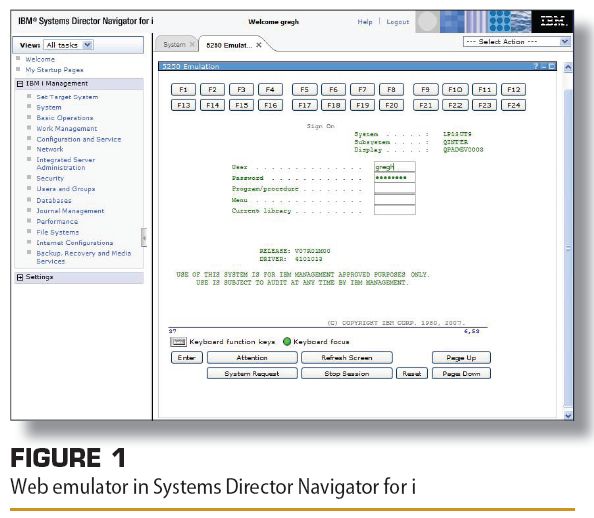
Task: Expand the Settings section
Action: pos(20,277)
